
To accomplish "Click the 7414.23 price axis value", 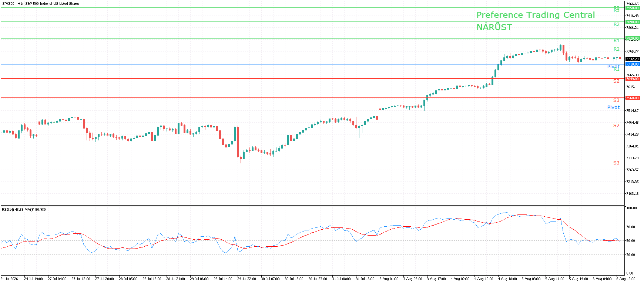I will point(632,134).
